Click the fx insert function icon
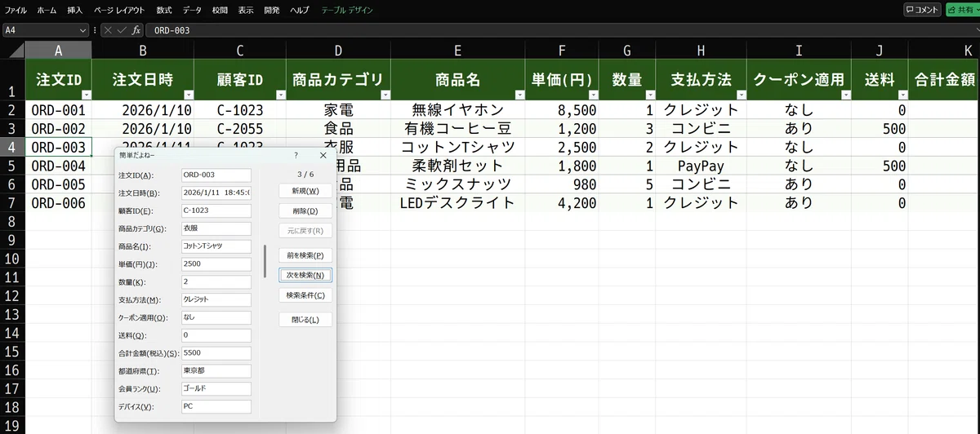 (x=136, y=30)
